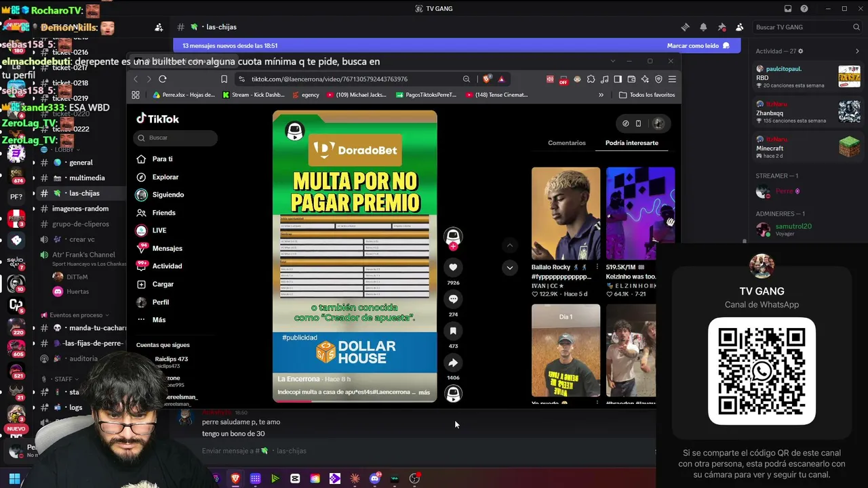Open the Para ti feed in TikTok

click(x=162, y=159)
